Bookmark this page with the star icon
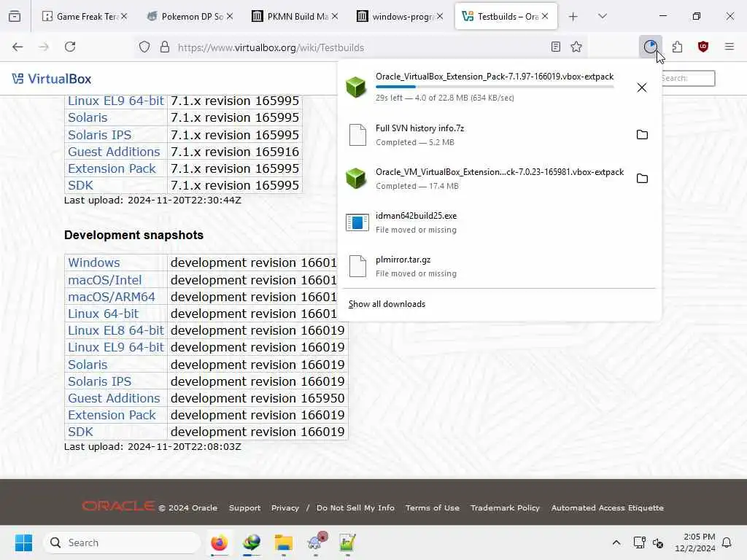This screenshot has height=560, width=747. coord(576,47)
